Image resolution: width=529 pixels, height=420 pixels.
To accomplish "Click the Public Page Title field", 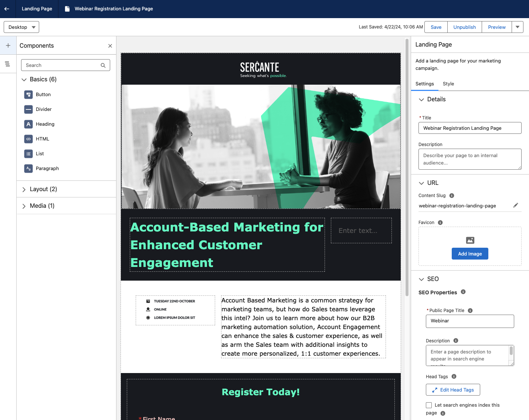I will (x=470, y=321).
